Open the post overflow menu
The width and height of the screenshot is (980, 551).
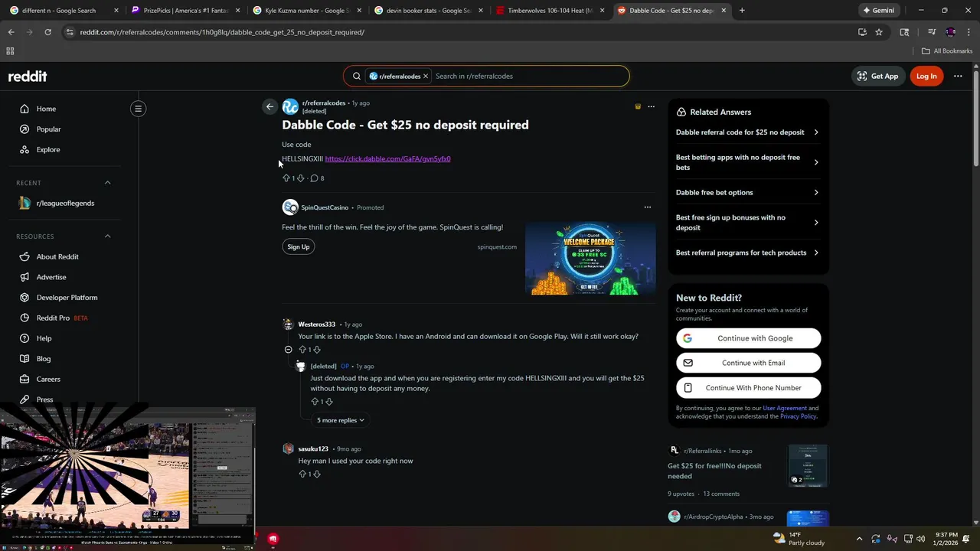[652, 106]
